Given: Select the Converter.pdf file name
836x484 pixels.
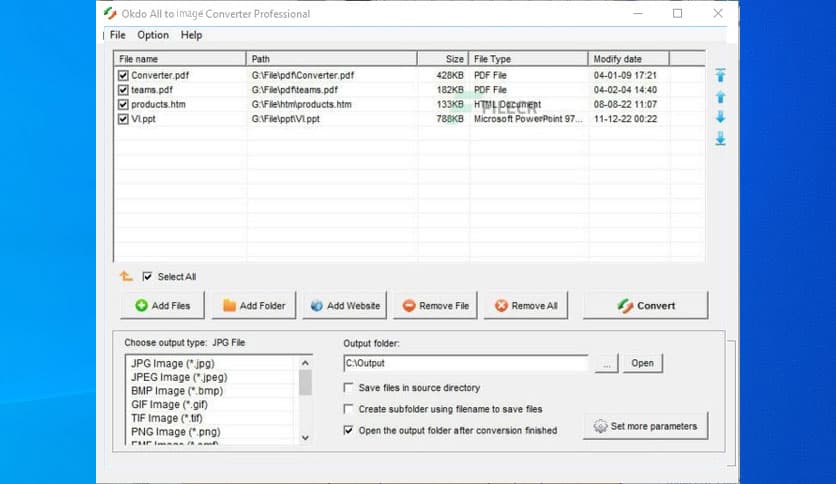Looking at the screenshot, I should [160, 75].
